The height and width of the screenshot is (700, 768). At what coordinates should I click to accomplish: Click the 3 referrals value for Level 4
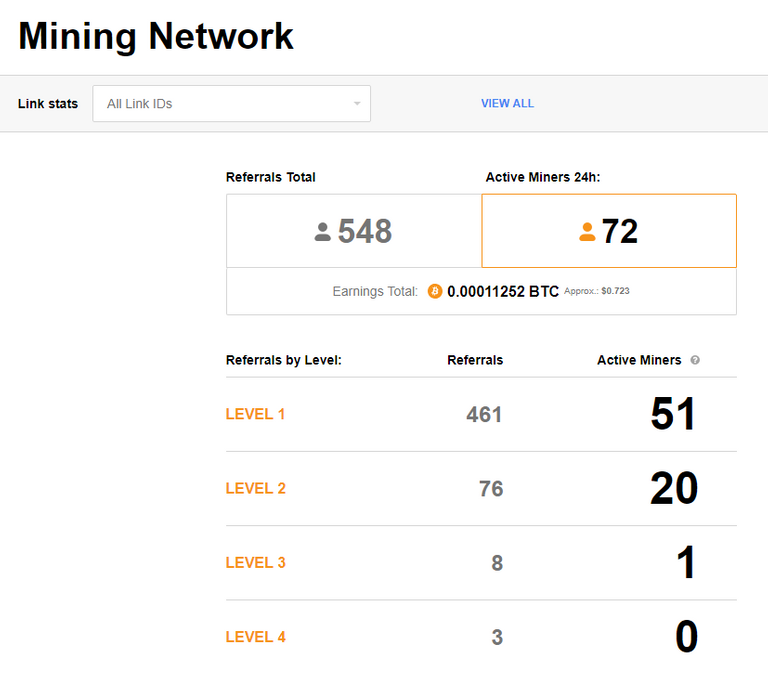(x=497, y=637)
